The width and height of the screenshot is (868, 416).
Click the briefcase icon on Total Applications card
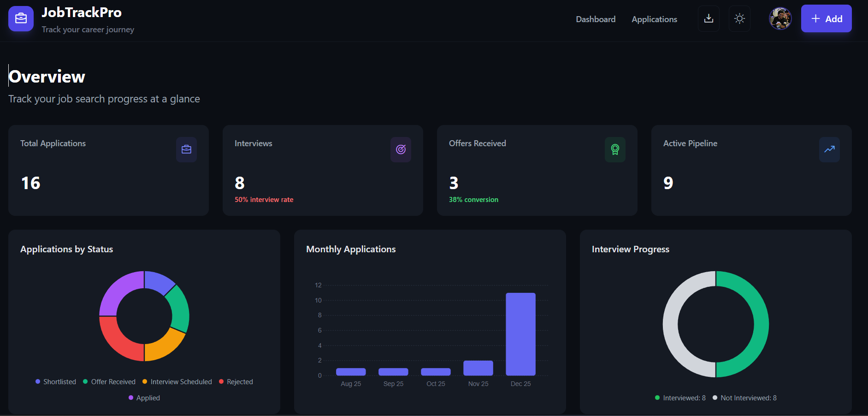[x=186, y=149]
